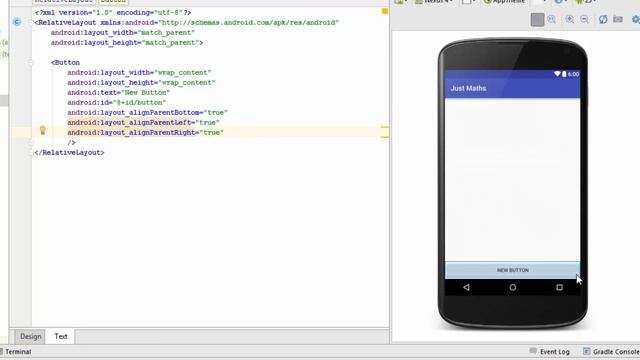Select the Button breadcrumb

pos(113,2)
